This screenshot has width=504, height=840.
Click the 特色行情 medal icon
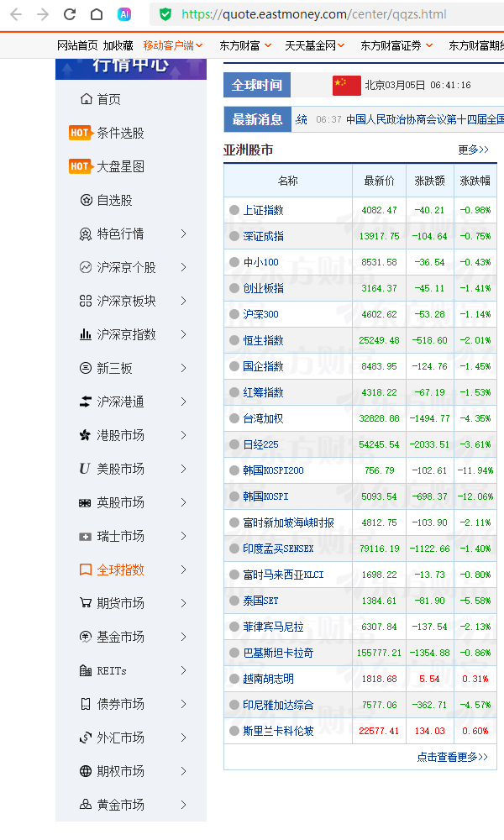86,234
